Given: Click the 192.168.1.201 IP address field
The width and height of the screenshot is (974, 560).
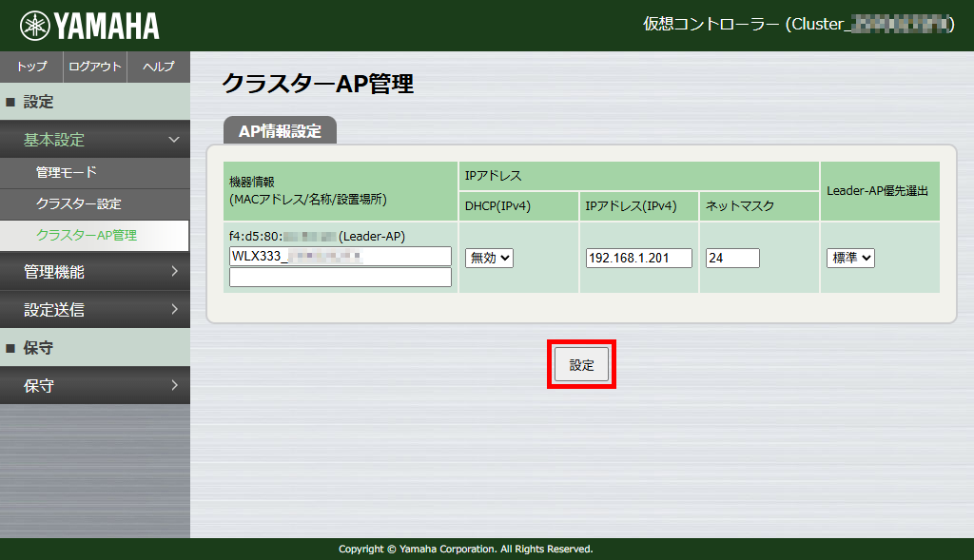Looking at the screenshot, I should (639, 259).
